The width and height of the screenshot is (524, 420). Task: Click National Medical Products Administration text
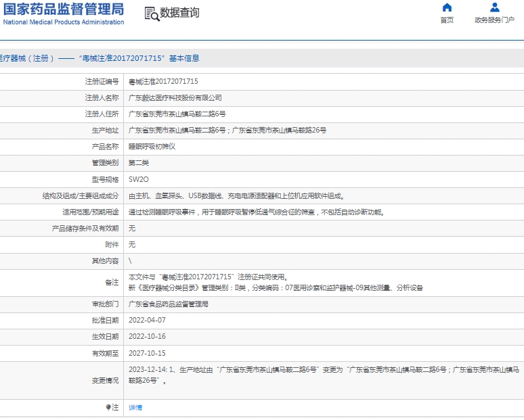(64, 22)
